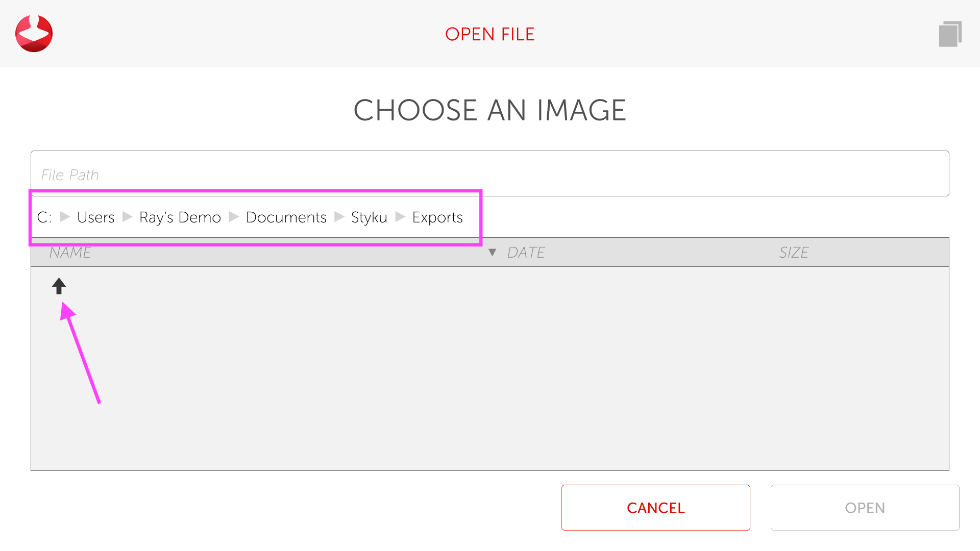Sort files by DATE column header
The width and height of the screenshot is (980, 551).
(526, 253)
